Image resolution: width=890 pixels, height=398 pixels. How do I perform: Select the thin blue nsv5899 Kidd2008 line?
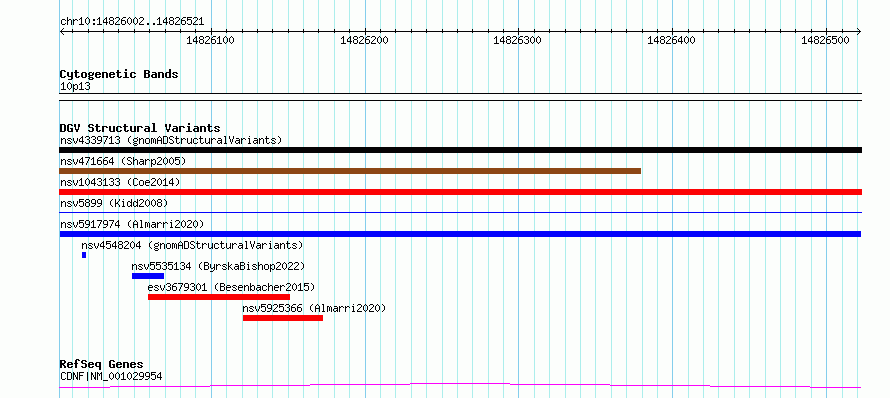pos(460,213)
